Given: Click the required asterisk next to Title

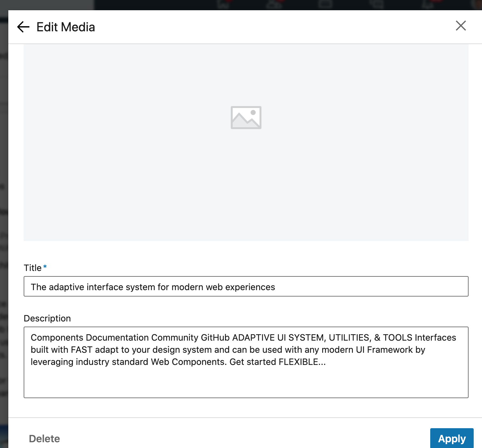Looking at the screenshot, I should (45, 266).
